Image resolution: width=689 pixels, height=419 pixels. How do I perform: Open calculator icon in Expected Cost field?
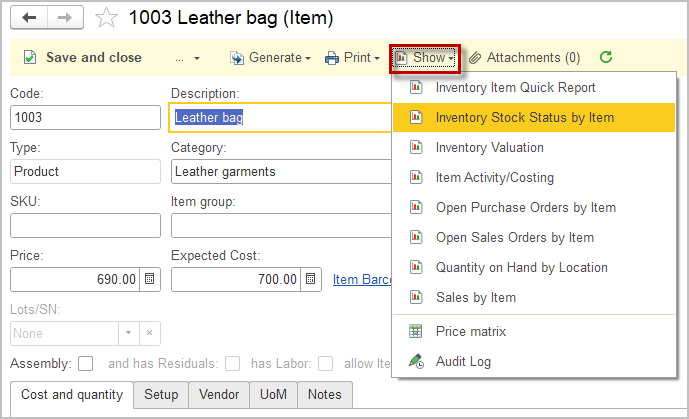pyautogui.click(x=311, y=279)
